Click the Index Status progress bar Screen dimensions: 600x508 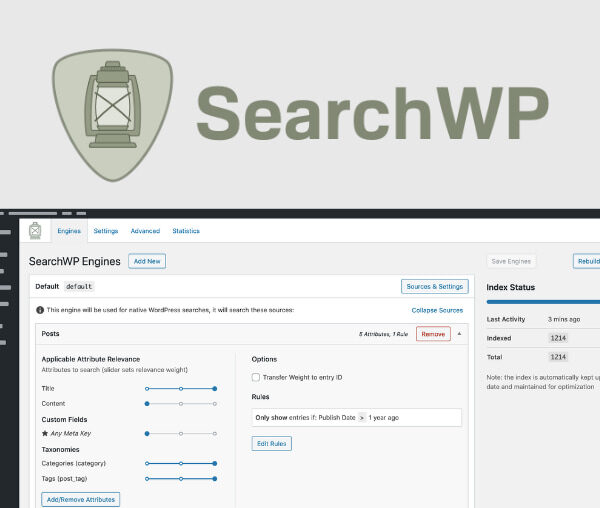(x=543, y=302)
